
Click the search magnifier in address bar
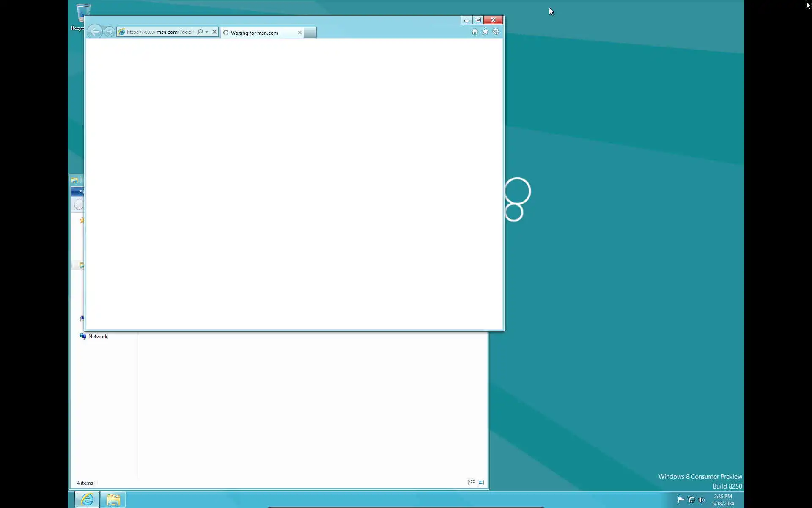pyautogui.click(x=200, y=32)
